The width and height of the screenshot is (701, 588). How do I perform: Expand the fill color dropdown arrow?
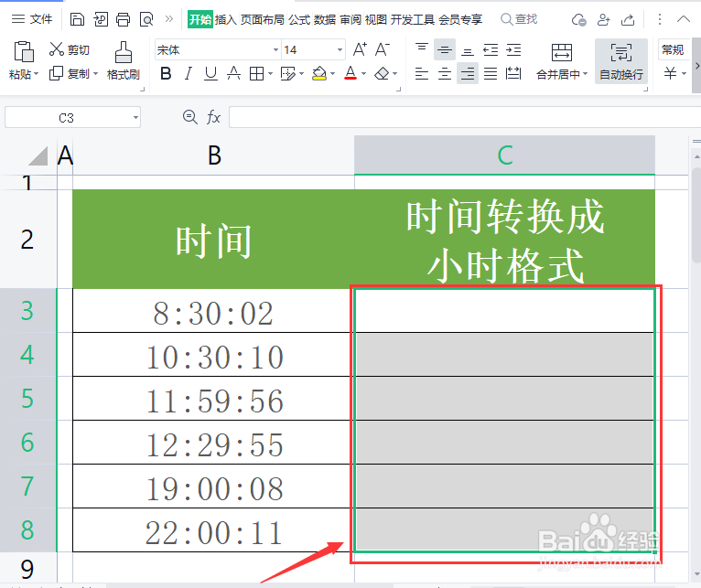(332, 74)
